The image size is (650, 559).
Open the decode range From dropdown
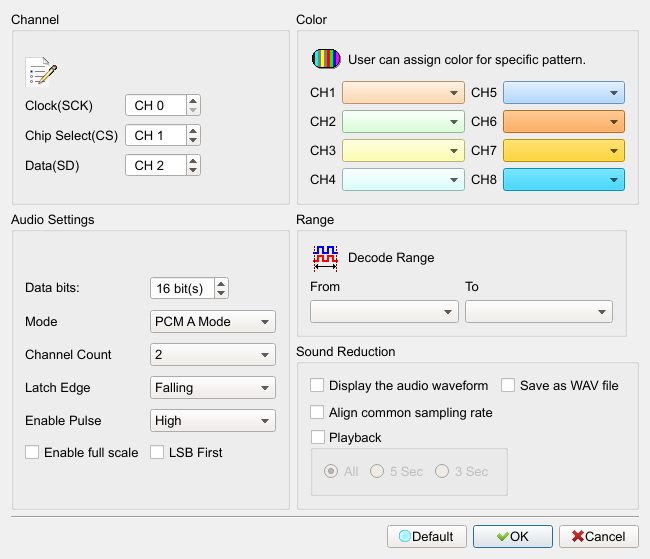pyautogui.click(x=384, y=312)
